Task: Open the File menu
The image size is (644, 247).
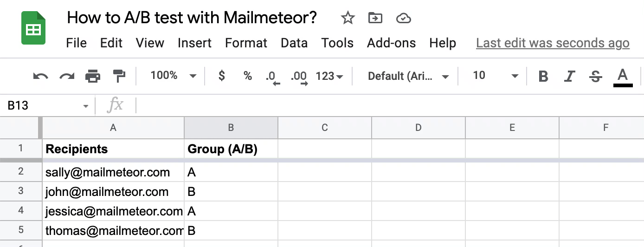Action: (x=77, y=43)
